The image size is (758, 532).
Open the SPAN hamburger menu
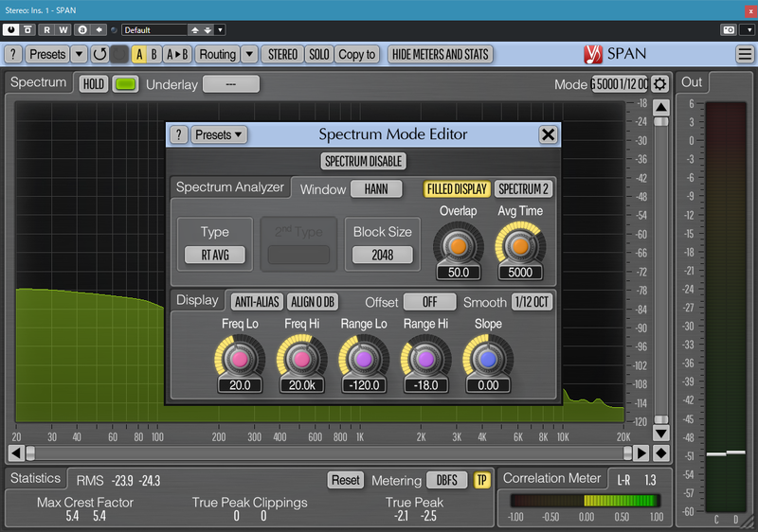pyautogui.click(x=745, y=54)
